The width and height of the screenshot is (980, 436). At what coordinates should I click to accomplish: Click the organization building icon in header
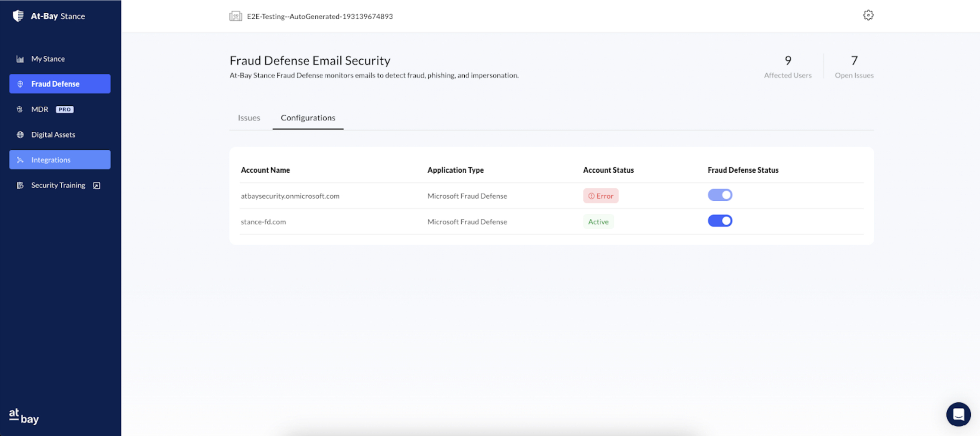coord(235,16)
